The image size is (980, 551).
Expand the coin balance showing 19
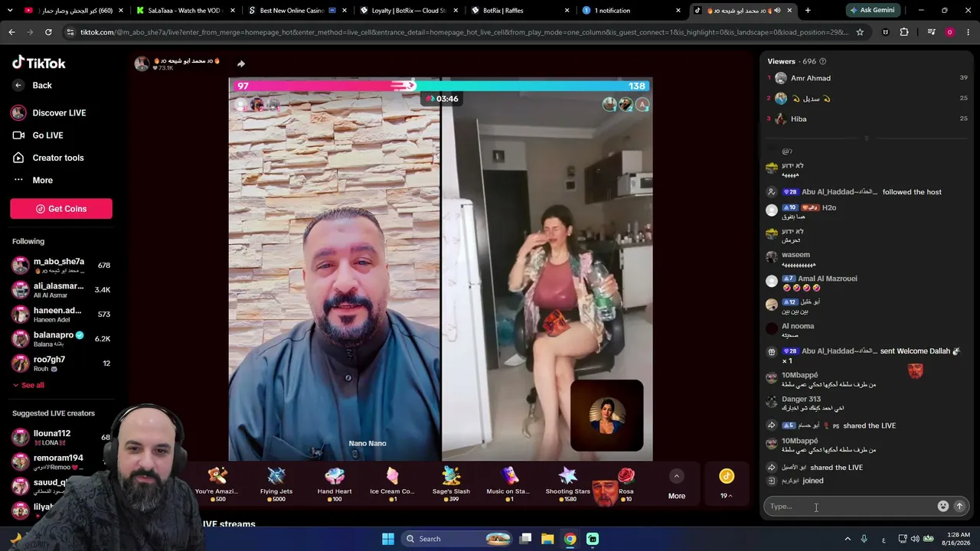(727, 484)
